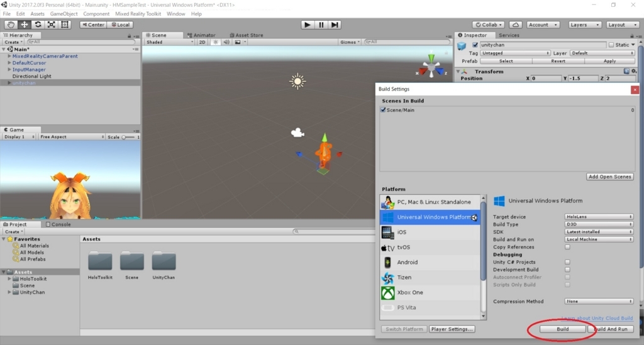Select the Rect transform tool
This screenshot has width=644, height=345.
65,25
